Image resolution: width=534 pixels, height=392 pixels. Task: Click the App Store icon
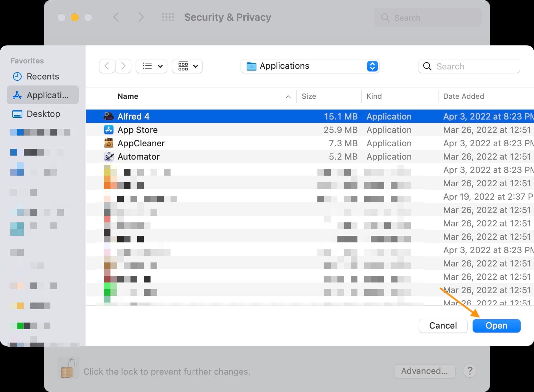[x=109, y=130]
